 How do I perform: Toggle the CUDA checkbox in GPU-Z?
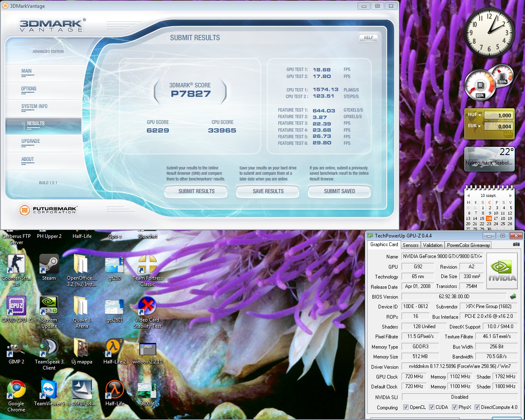click(431, 407)
